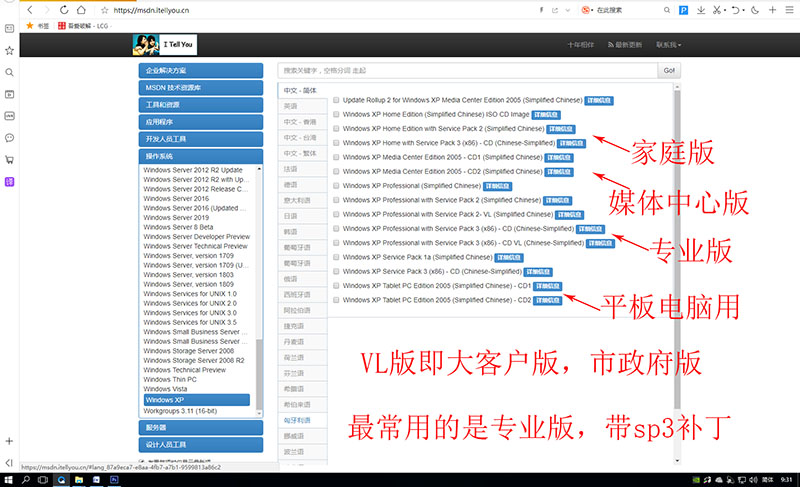Open favorites star in left sidebar
Screen dimensions: 800x487
[9, 50]
